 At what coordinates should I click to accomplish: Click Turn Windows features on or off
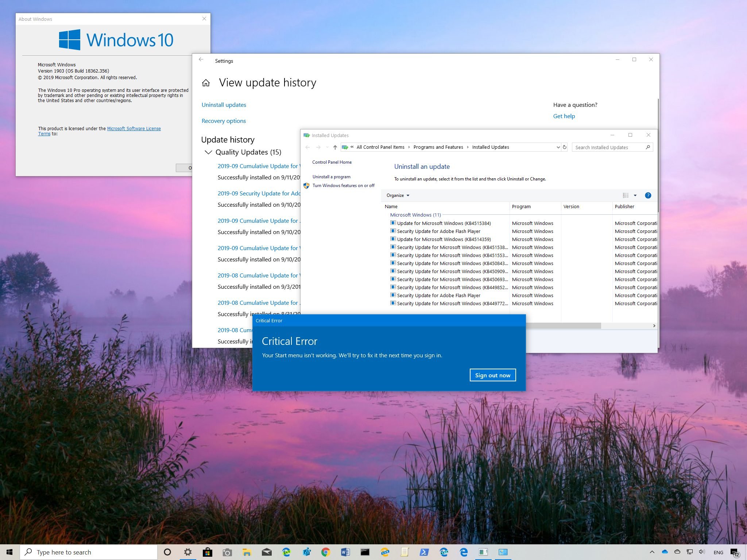tap(343, 186)
